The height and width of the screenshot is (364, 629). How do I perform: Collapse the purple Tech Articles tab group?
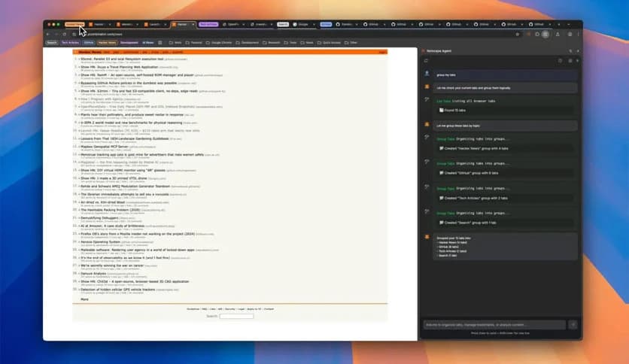[x=208, y=25]
